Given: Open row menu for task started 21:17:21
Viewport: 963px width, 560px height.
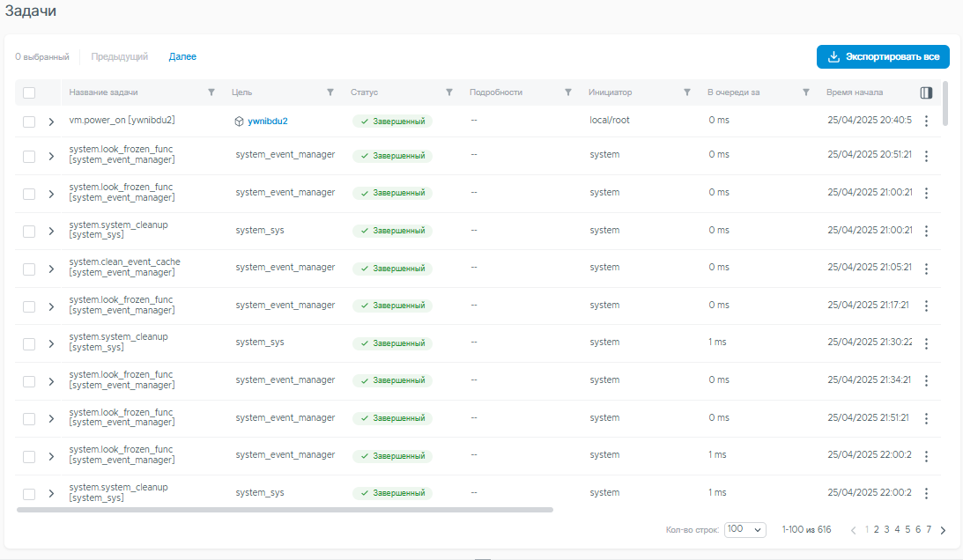Looking at the screenshot, I should click(926, 306).
